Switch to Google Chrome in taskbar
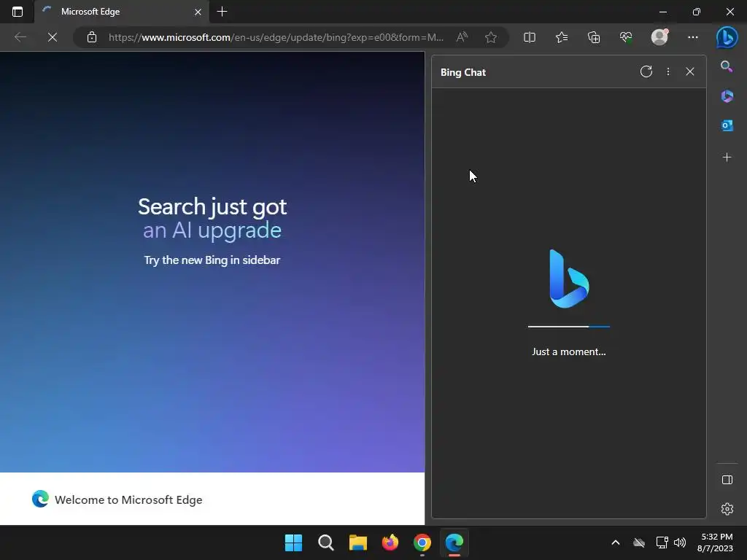Screen dimensions: 747x560 point(422,542)
